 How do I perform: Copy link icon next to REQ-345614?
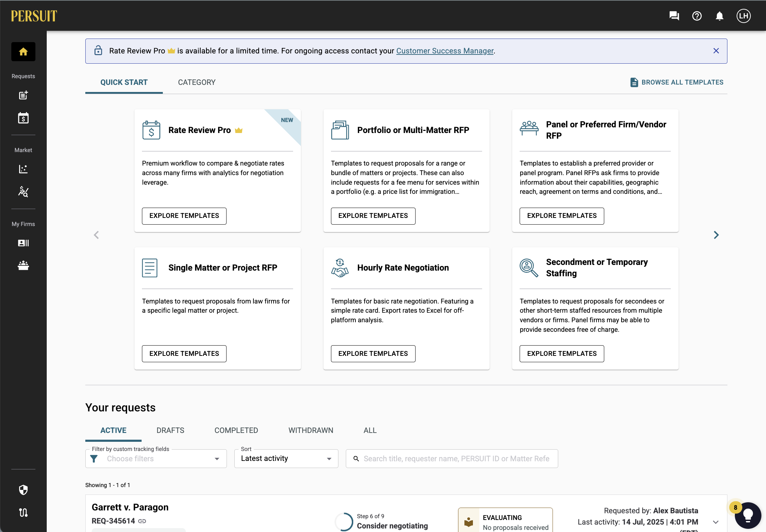(x=142, y=521)
